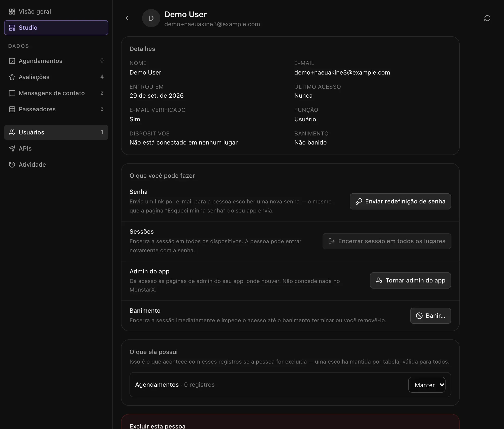Image resolution: width=504 pixels, height=429 pixels.
Task: Click the Usuários people icon
Action: [x=12, y=132]
